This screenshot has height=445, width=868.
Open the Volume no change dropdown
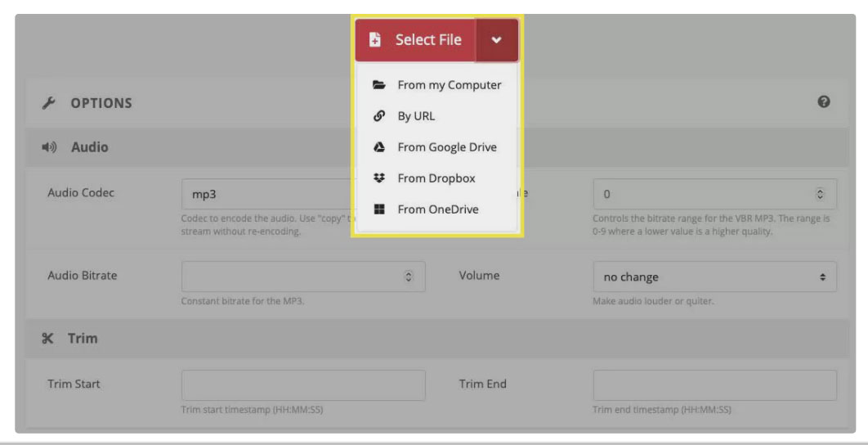pos(714,276)
